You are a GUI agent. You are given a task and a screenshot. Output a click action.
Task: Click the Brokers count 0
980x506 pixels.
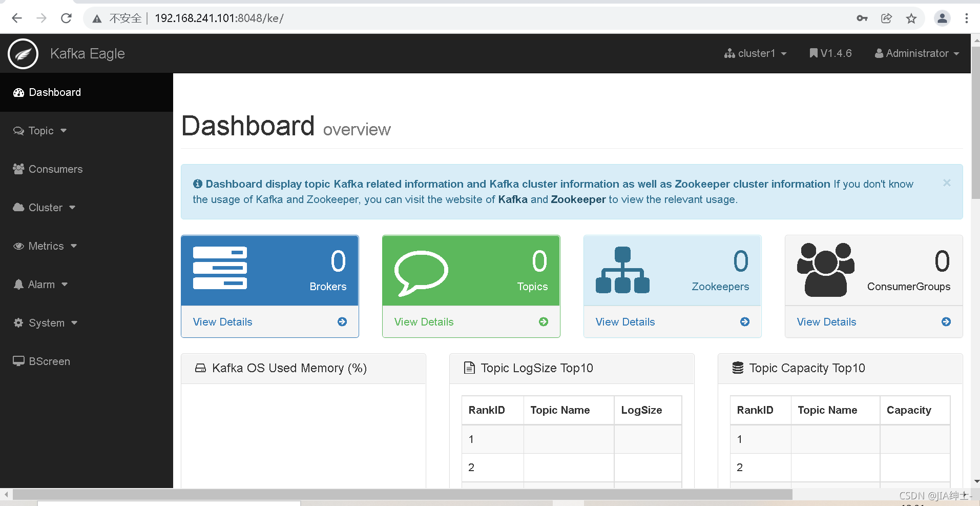(338, 261)
